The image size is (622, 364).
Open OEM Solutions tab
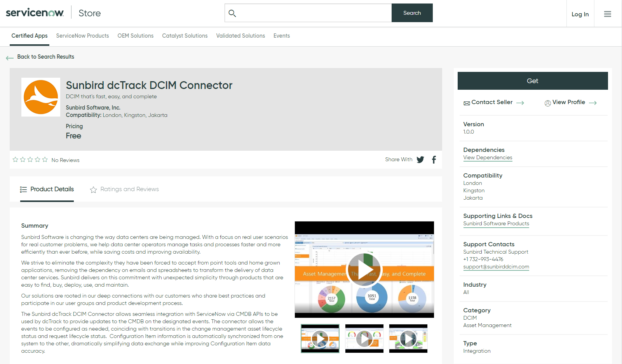pos(136,36)
